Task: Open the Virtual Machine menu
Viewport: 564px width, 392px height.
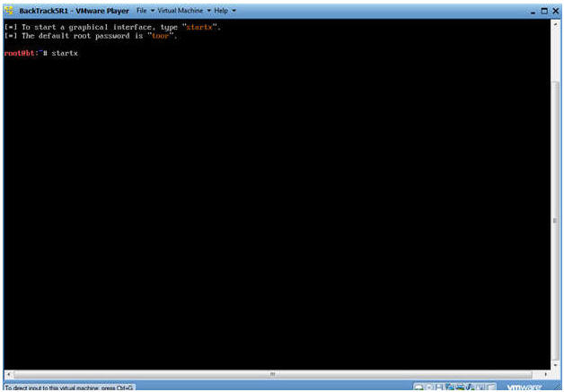Action: [184, 11]
